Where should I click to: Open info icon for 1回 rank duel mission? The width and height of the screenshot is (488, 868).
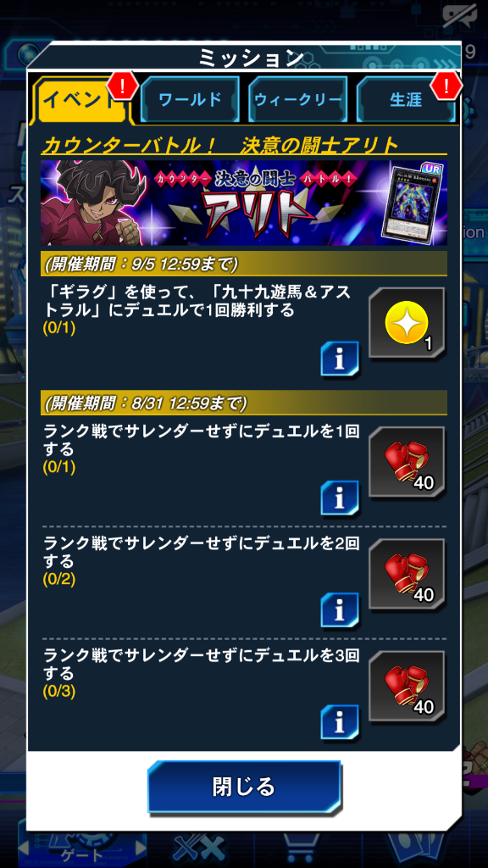point(339,498)
